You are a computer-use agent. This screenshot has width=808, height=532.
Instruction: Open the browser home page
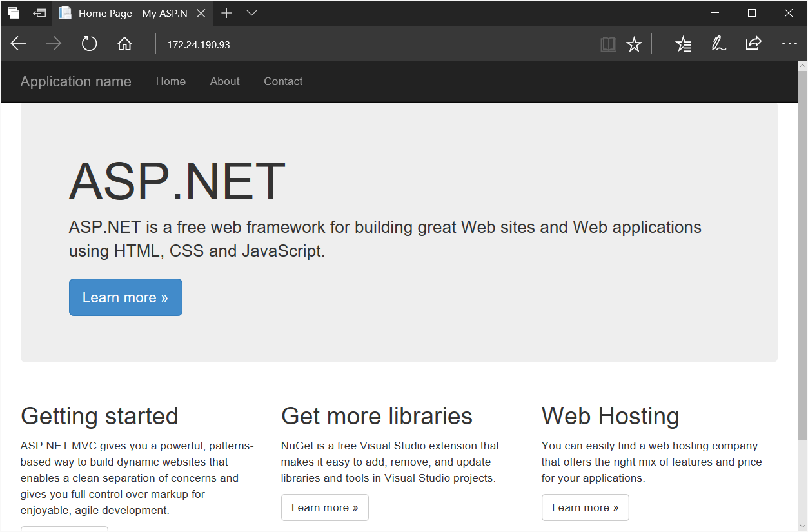124,44
